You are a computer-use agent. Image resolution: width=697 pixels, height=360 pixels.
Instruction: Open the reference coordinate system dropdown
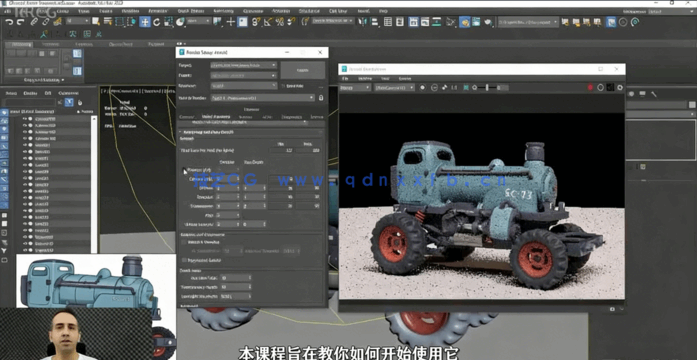click(199, 21)
